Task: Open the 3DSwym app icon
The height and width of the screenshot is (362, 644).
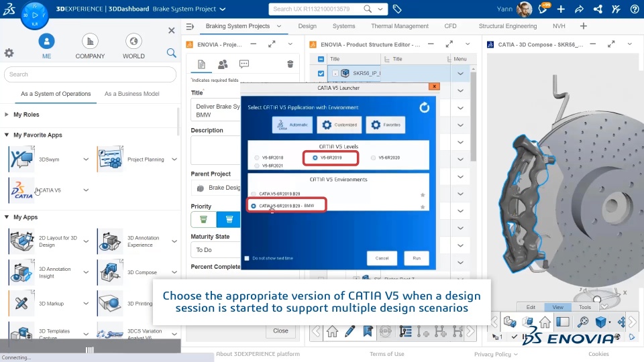Action: [21, 160]
